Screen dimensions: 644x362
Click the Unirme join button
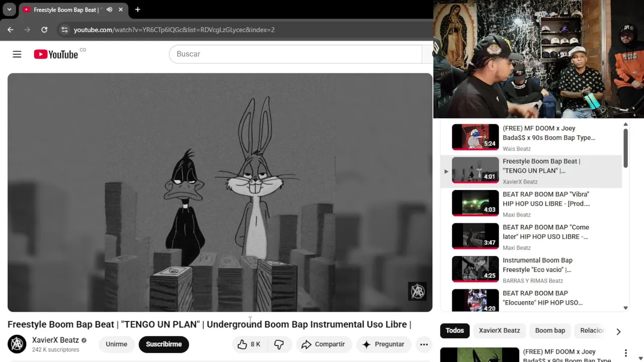pyautogui.click(x=116, y=344)
